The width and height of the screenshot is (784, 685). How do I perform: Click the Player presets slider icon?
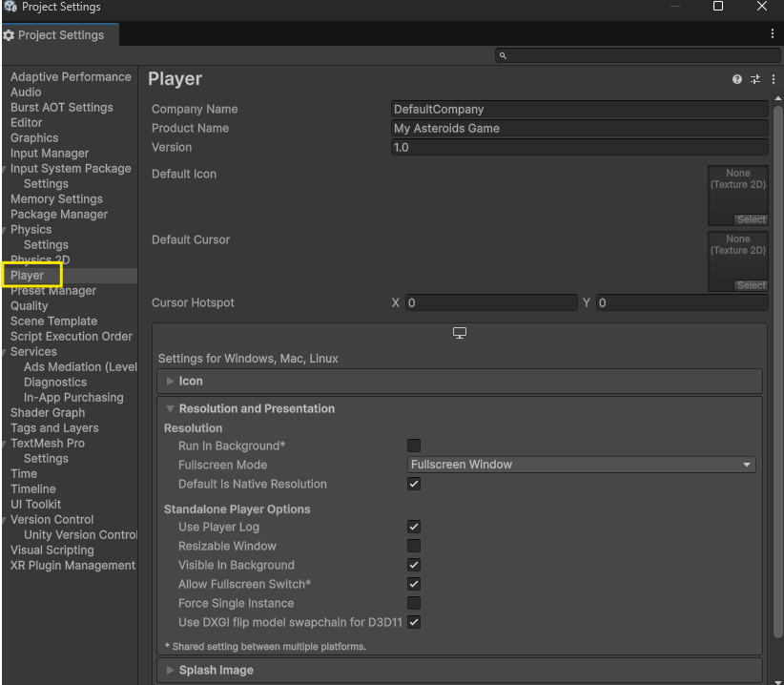click(755, 79)
